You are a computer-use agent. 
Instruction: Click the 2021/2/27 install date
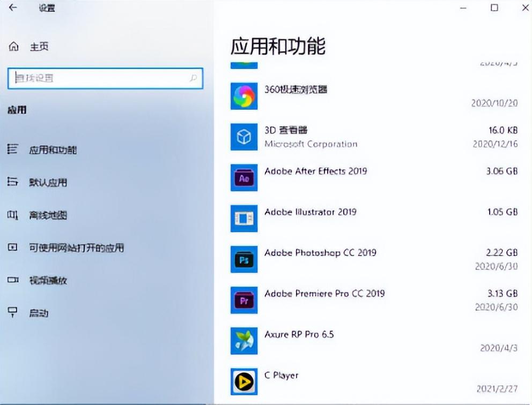pyautogui.click(x=497, y=389)
